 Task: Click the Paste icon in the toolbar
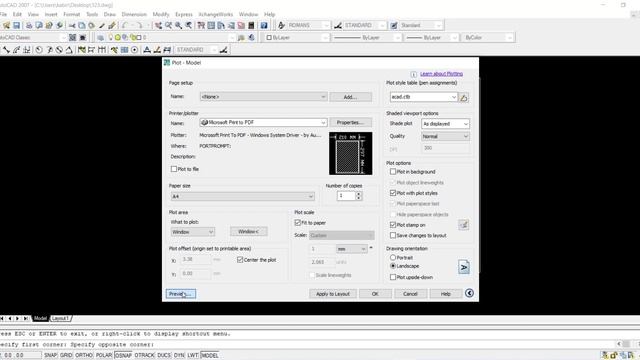[91, 25]
